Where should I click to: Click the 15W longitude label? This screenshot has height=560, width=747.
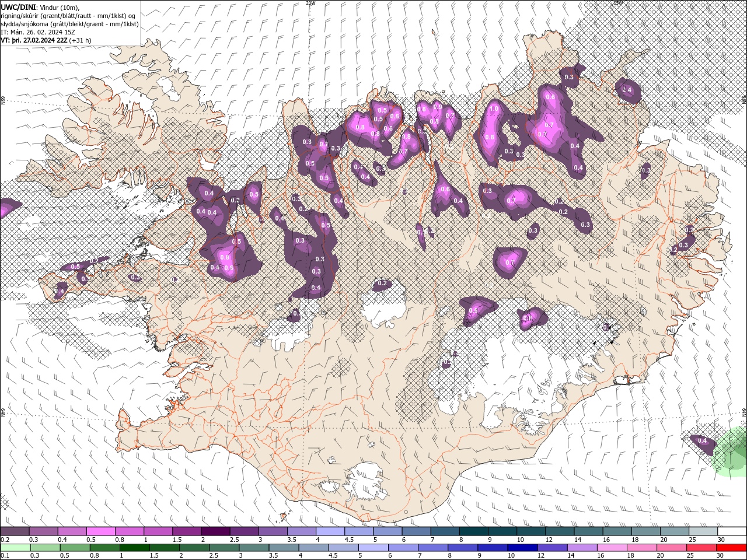click(x=619, y=3)
